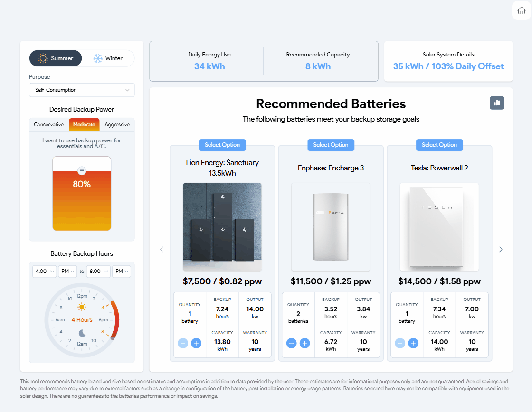Open the Purpose dropdown

82,90
